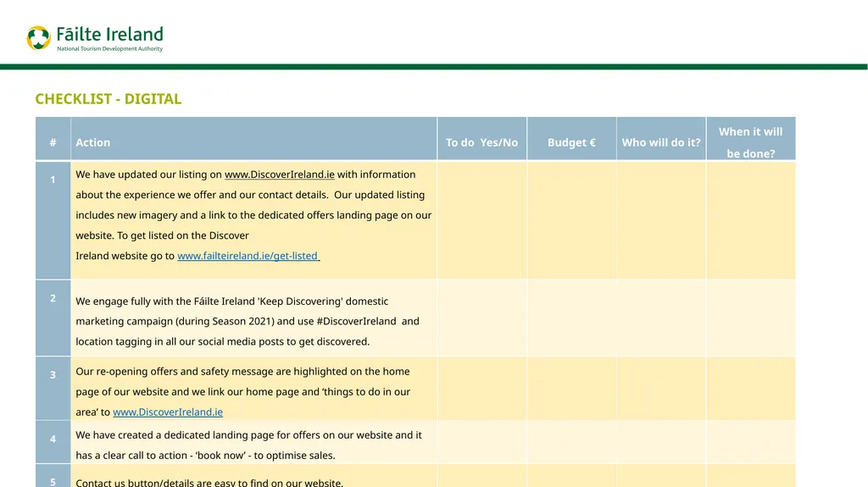Viewport: 868px width, 487px height.
Task: Select row number 1 cell
Action: click(x=53, y=219)
